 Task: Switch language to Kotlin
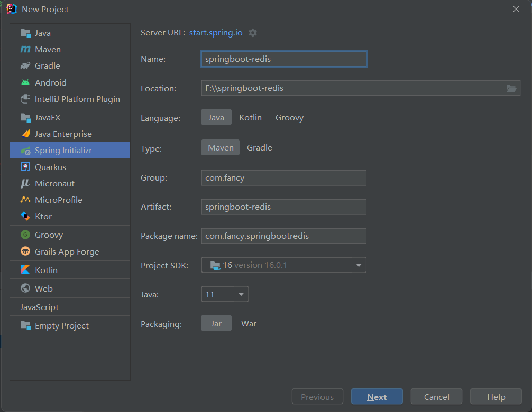pyautogui.click(x=250, y=118)
